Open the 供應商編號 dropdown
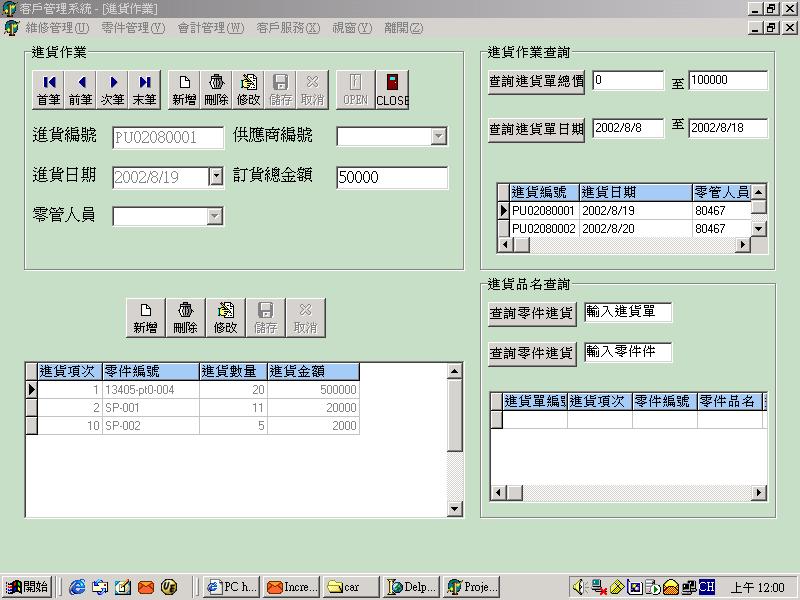Screen dimensions: 800x600 click(438, 137)
